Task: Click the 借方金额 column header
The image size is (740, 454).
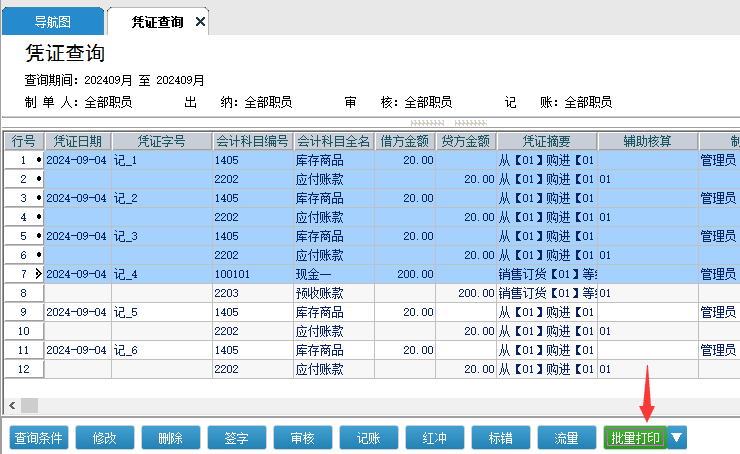Action: point(405,141)
